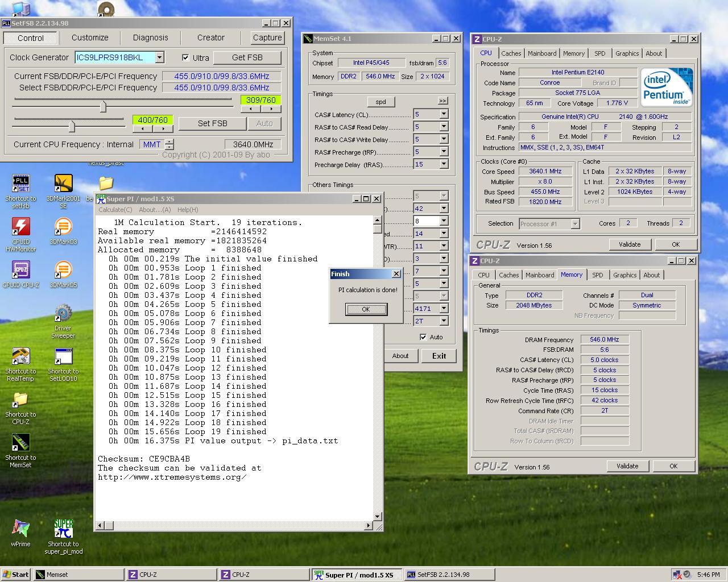The height and width of the screenshot is (582, 728).
Task: Click the Intel Pentium inside logo
Action: (667, 87)
